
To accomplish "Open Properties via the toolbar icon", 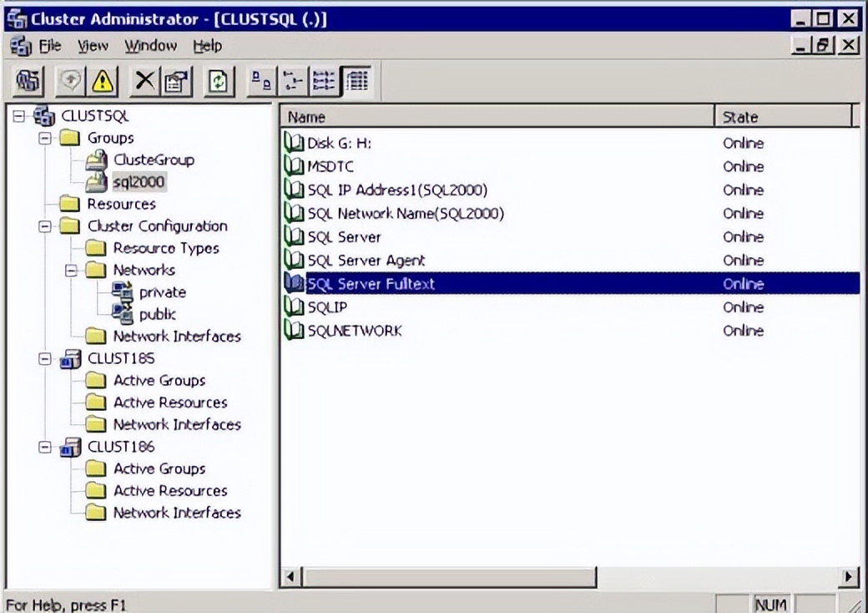I will [175, 81].
